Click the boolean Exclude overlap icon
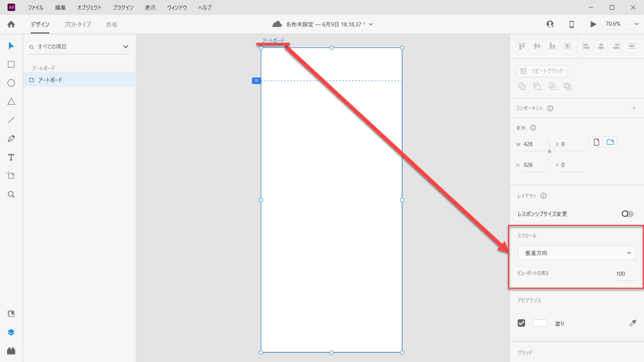Image resolution: width=644 pixels, height=362 pixels. [567, 86]
